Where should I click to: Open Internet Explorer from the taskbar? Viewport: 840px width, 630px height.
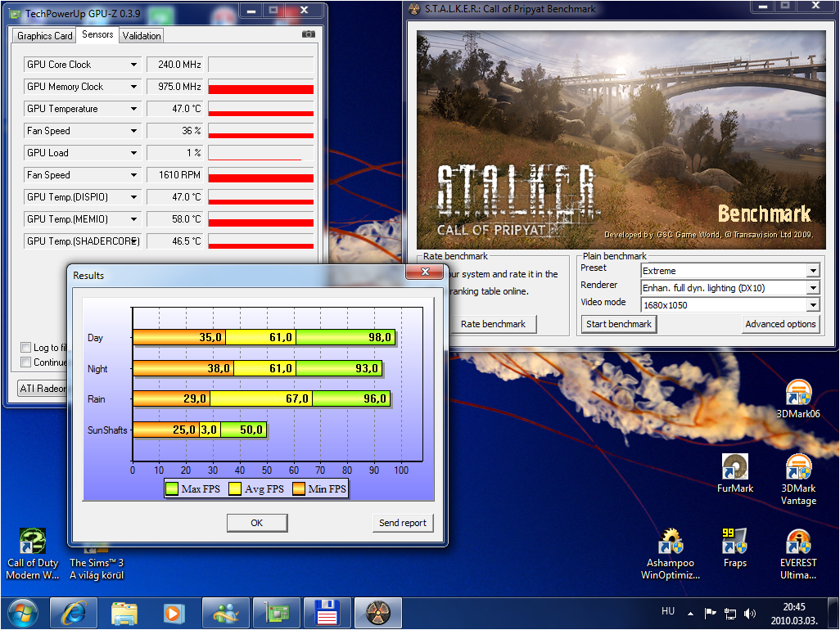tap(74, 613)
